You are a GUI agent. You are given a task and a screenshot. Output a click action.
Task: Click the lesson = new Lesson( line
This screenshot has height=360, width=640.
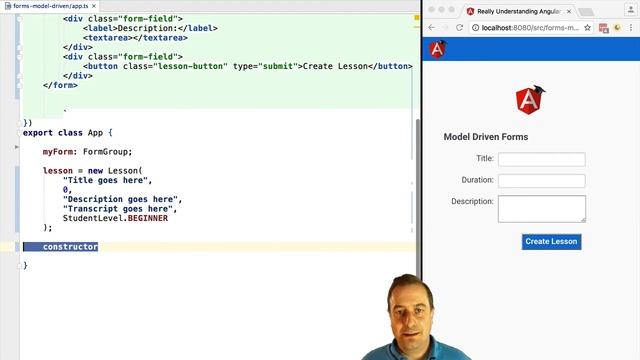(x=93, y=171)
